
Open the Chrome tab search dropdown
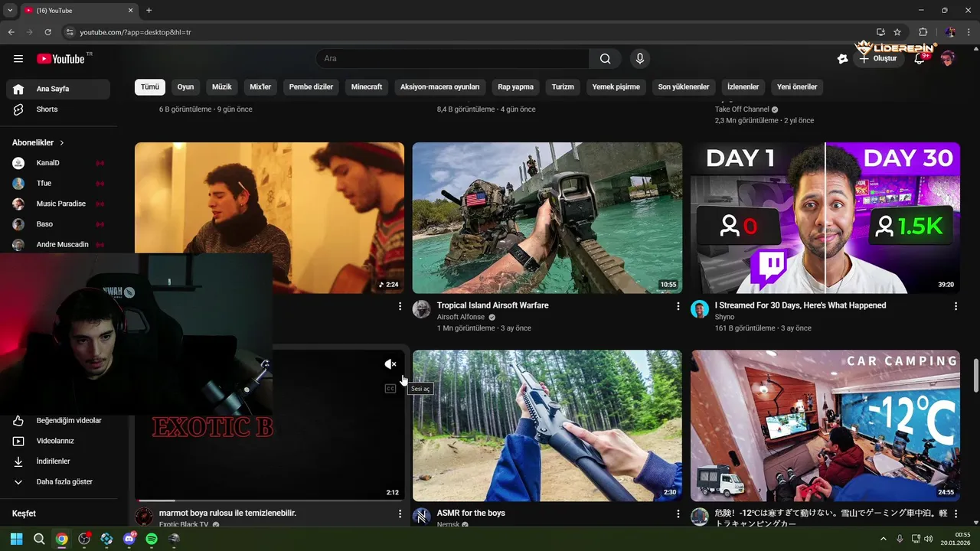pyautogui.click(x=10, y=10)
